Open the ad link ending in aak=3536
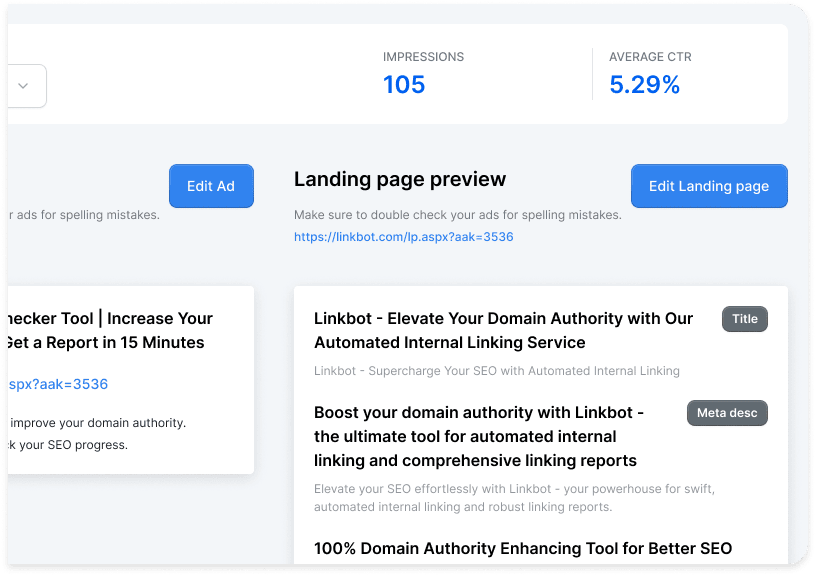 point(58,384)
